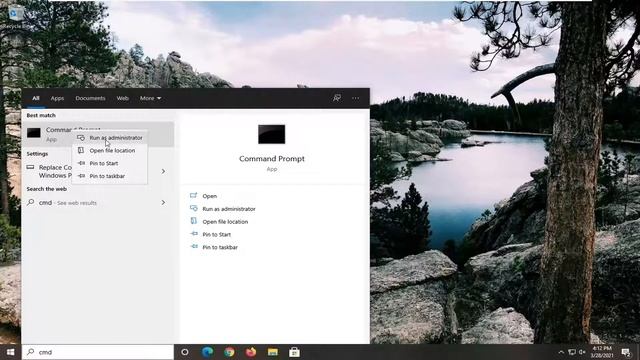Click the Open file location icon in context menu
Image resolution: width=640 pixels, height=360 pixels.
tap(81, 151)
